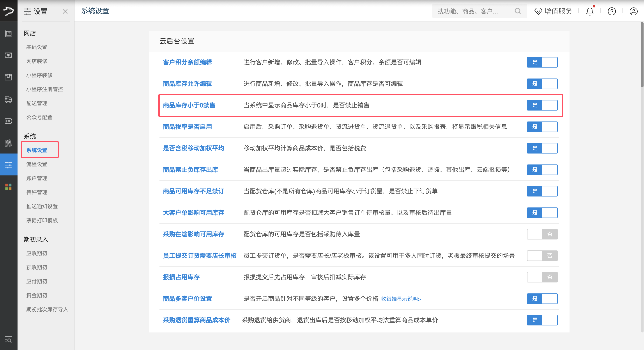Toggle 商品税率是否启用 switch
644x350 pixels.
tap(542, 127)
